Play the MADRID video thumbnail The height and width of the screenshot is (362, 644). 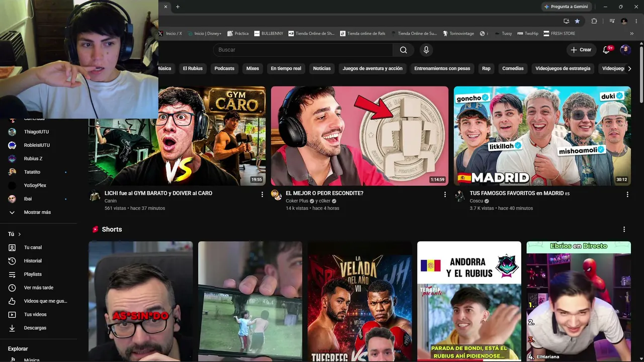coord(542,136)
